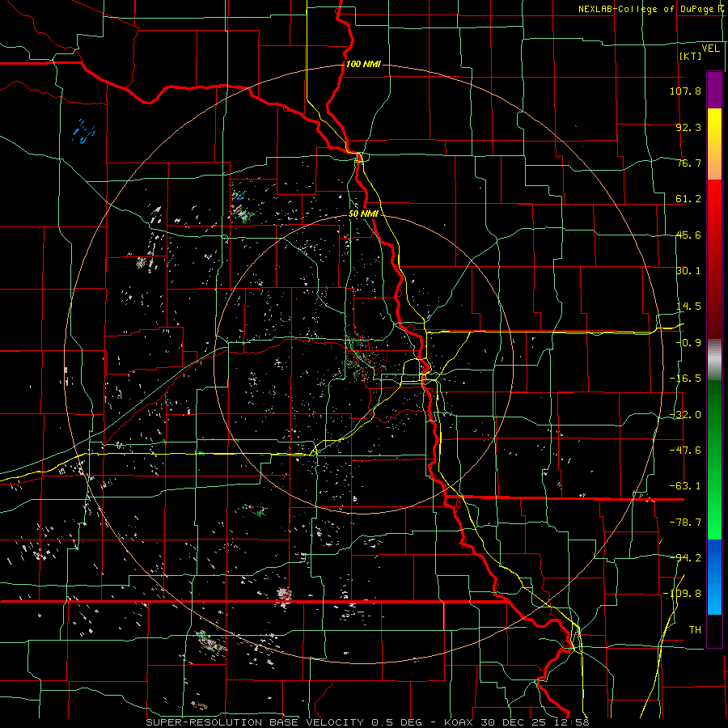Select the -0.9 velocity scale value
The height and width of the screenshot is (728, 728).
tap(688, 343)
